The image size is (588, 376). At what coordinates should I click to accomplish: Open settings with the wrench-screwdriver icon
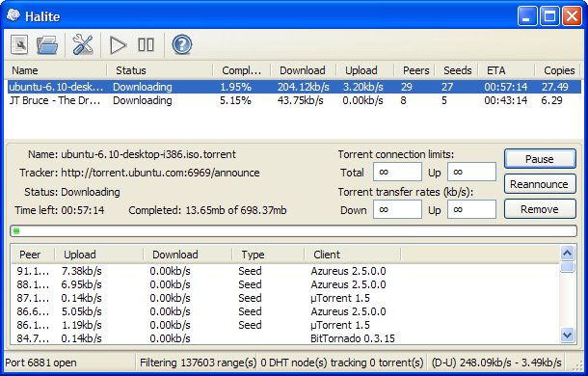(x=83, y=45)
